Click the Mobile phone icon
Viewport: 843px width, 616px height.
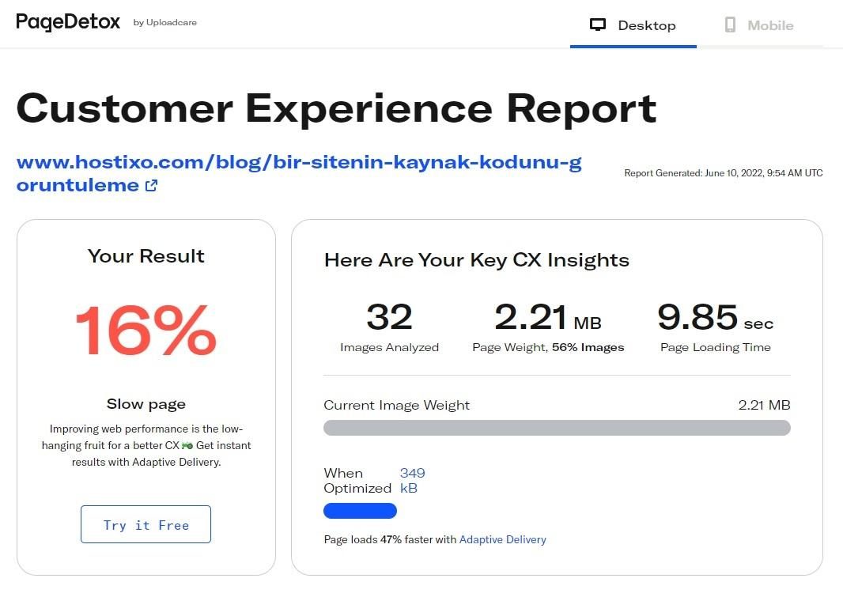tap(730, 25)
